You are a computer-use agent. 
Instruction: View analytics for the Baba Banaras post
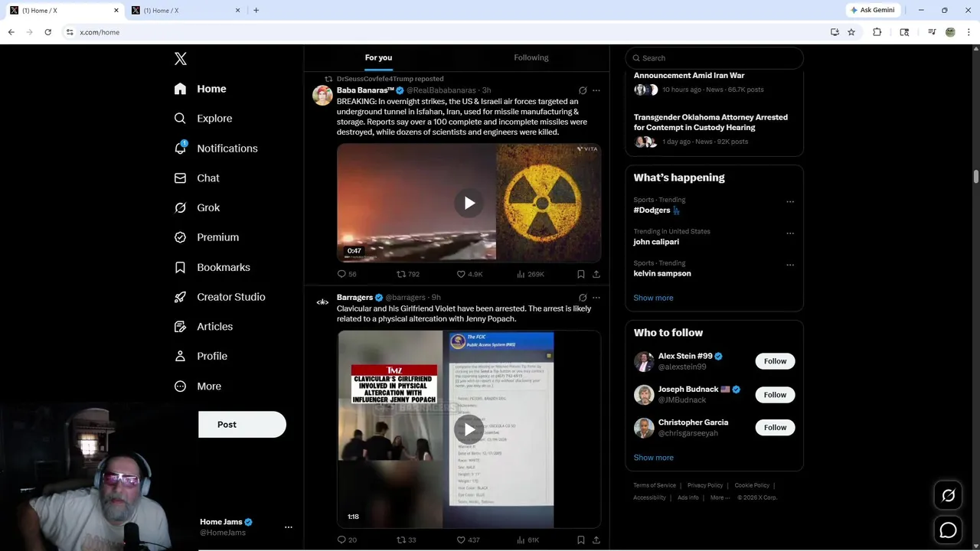point(531,274)
